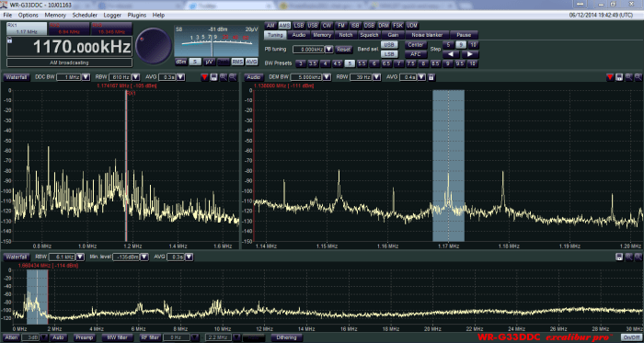Click the RX1 marker line in DDC spectrum
644x343 pixels.
pos(126,166)
